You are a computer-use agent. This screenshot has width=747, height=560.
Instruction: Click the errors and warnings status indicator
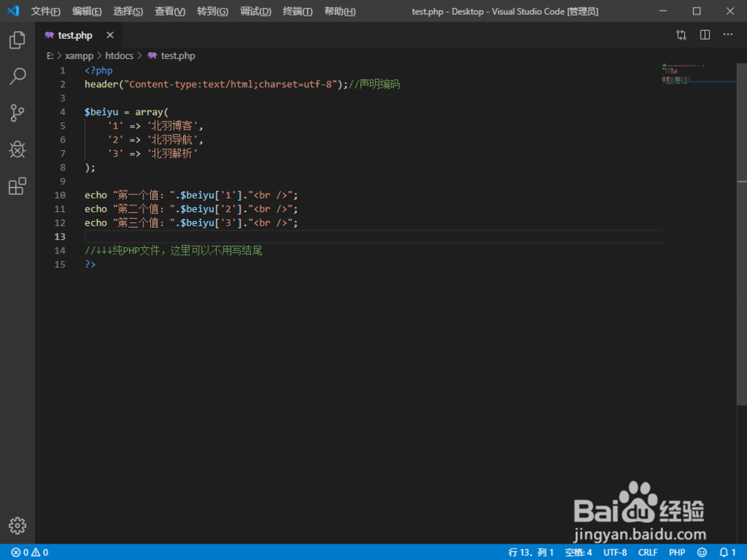(x=30, y=553)
